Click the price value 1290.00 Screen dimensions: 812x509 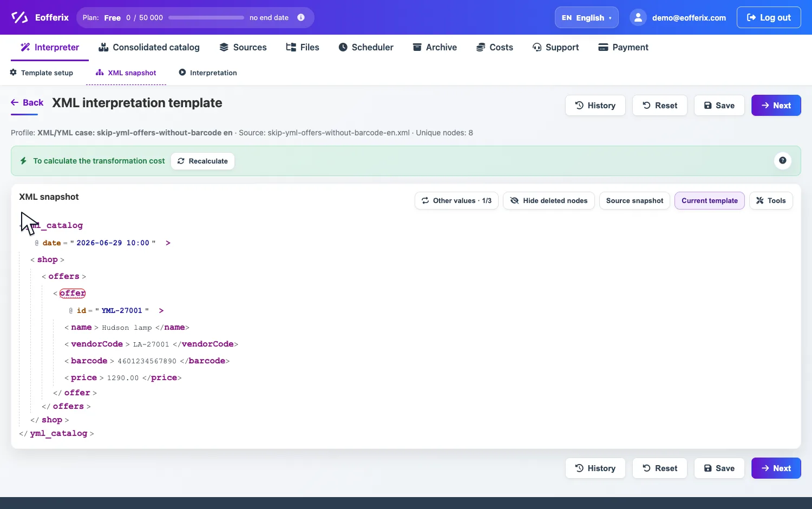click(x=123, y=378)
